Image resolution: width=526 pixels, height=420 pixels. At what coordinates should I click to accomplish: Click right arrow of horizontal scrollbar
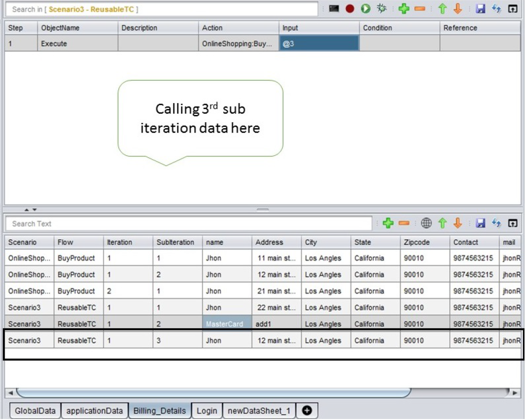(x=515, y=393)
